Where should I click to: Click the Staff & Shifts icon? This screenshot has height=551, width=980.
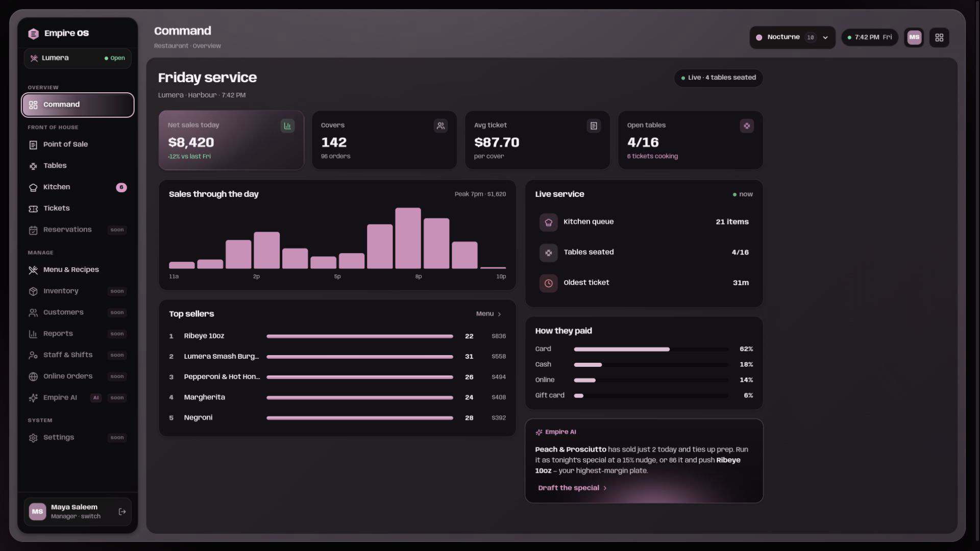pos(33,355)
